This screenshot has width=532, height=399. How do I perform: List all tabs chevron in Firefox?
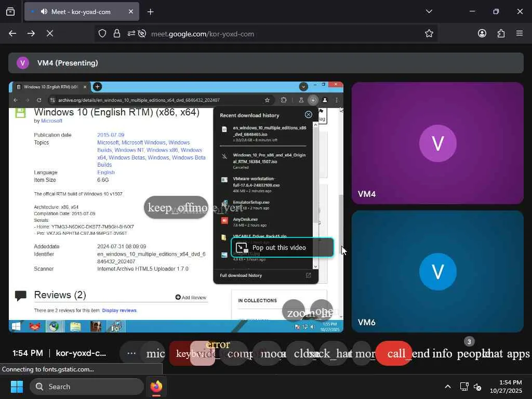(429, 11)
